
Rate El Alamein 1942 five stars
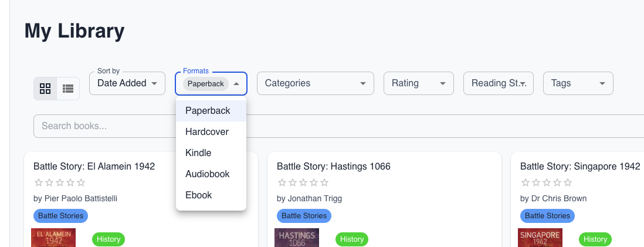81,182
